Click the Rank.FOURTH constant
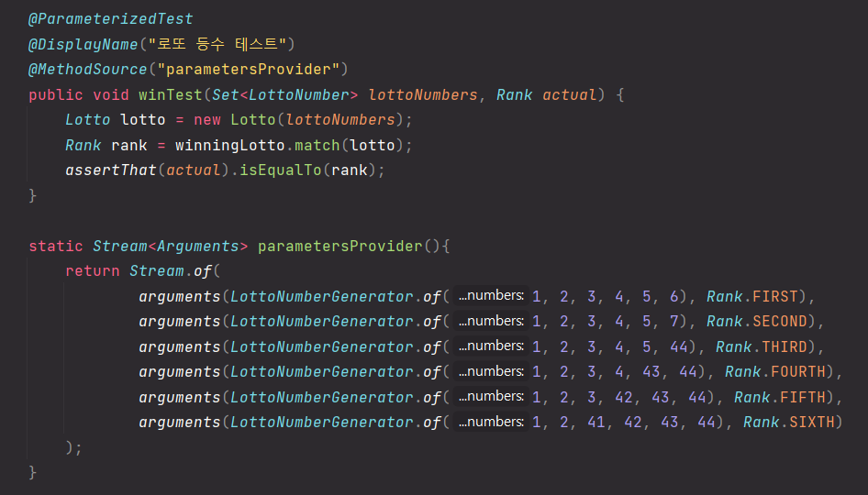This screenshot has width=868, height=495. coord(775,371)
